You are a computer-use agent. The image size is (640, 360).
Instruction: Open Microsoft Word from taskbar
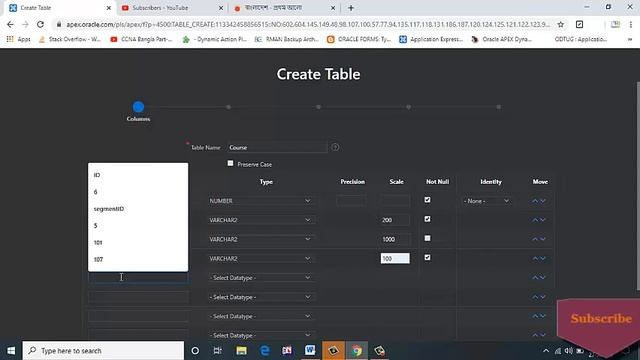click(x=310, y=351)
